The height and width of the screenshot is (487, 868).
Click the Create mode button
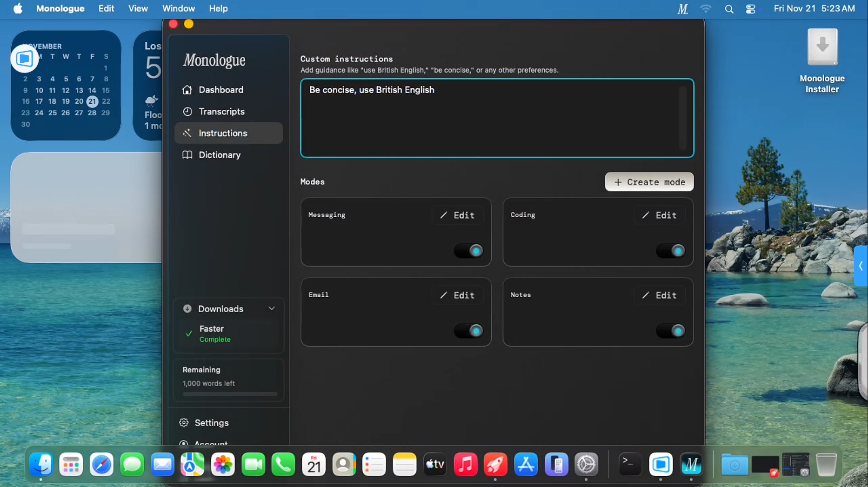click(649, 182)
